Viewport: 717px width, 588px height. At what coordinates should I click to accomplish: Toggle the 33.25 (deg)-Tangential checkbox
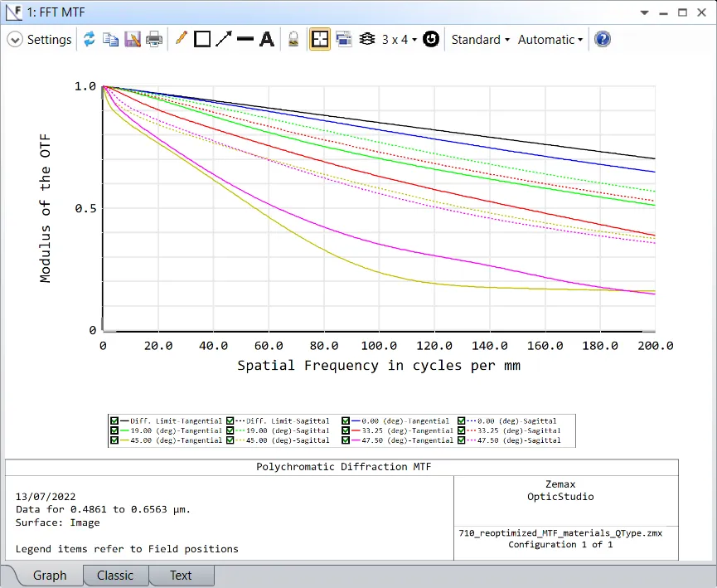click(x=346, y=431)
